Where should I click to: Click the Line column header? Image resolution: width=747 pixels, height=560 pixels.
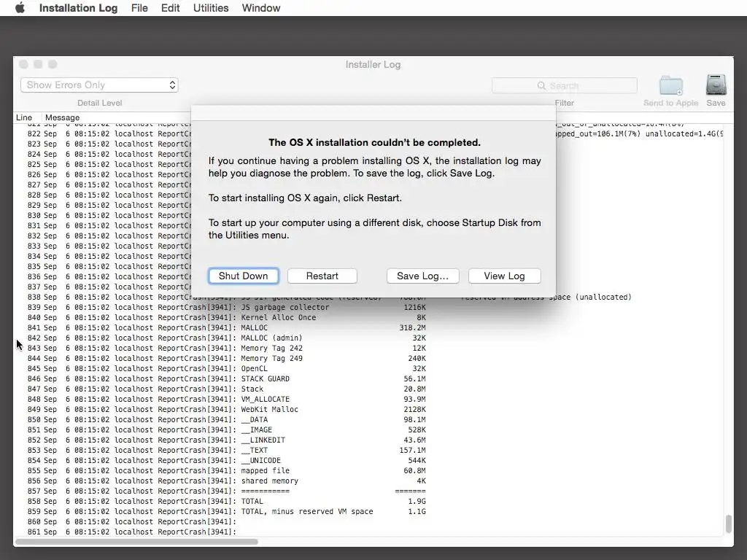[x=24, y=117]
